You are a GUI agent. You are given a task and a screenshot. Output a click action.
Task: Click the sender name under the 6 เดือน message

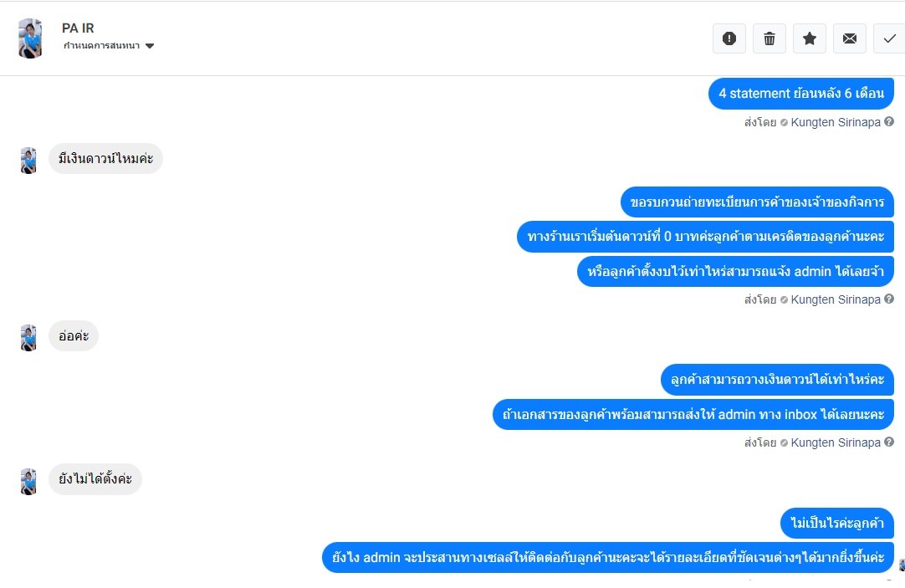click(835, 122)
